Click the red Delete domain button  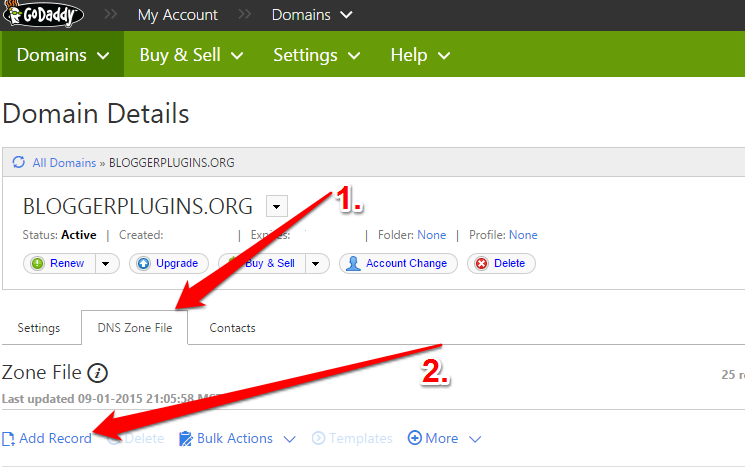click(x=501, y=263)
